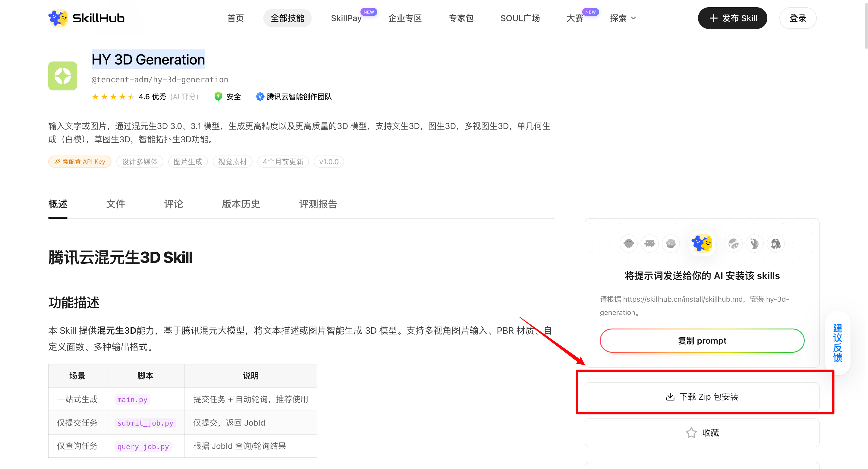Click the green HY 3D Generation skill icon
The image size is (868, 469).
(x=63, y=76)
